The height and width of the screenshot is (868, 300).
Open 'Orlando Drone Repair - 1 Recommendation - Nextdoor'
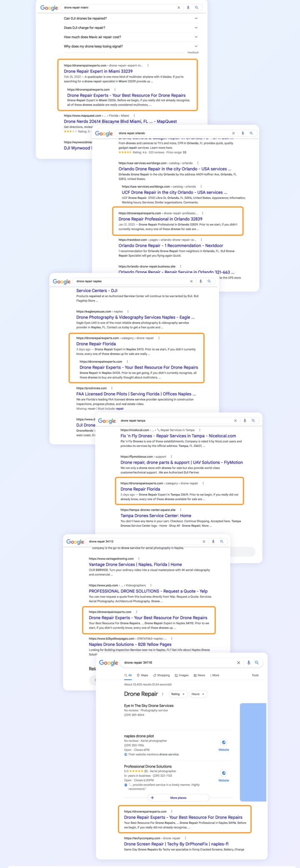pyautogui.click(x=171, y=246)
